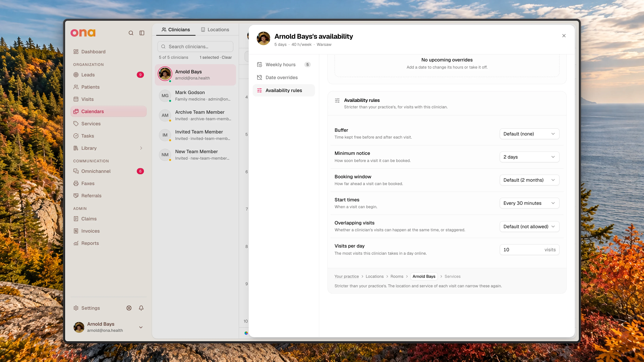
Task: Open Settings with the gear icon
Action: pos(87,308)
